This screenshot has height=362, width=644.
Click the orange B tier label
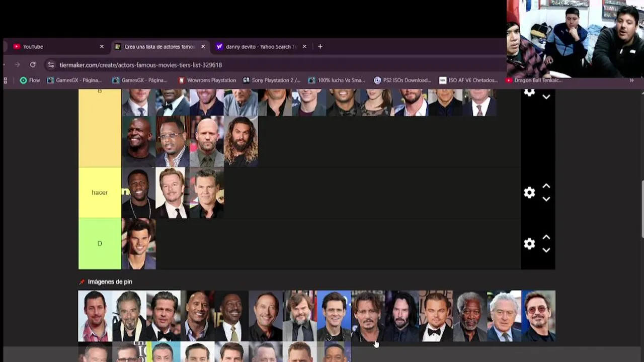(x=100, y=128)
